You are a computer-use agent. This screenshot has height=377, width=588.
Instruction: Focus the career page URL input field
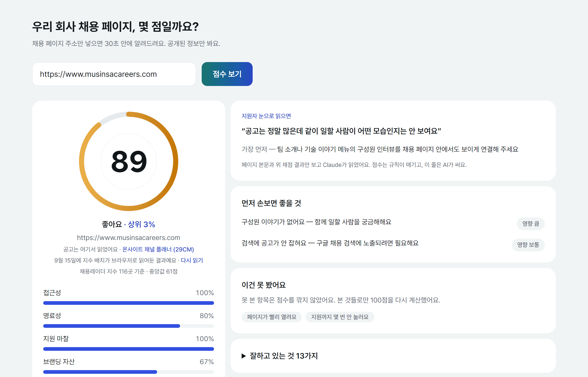114,74
